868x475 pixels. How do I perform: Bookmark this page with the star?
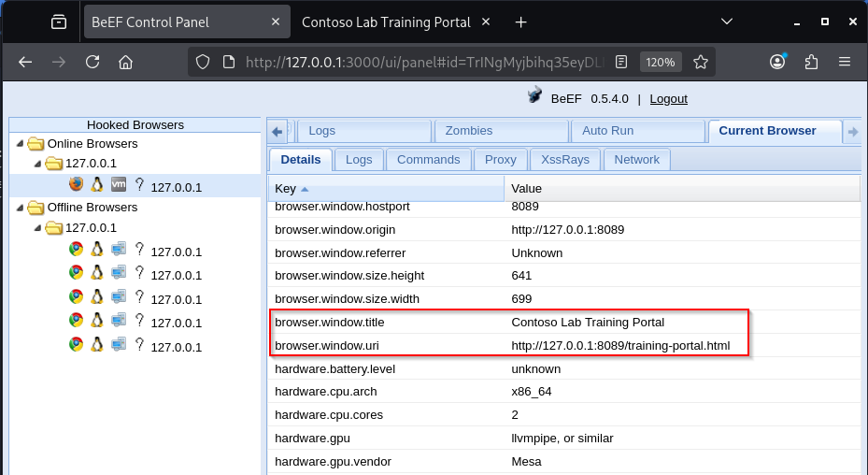coord(700,62)
